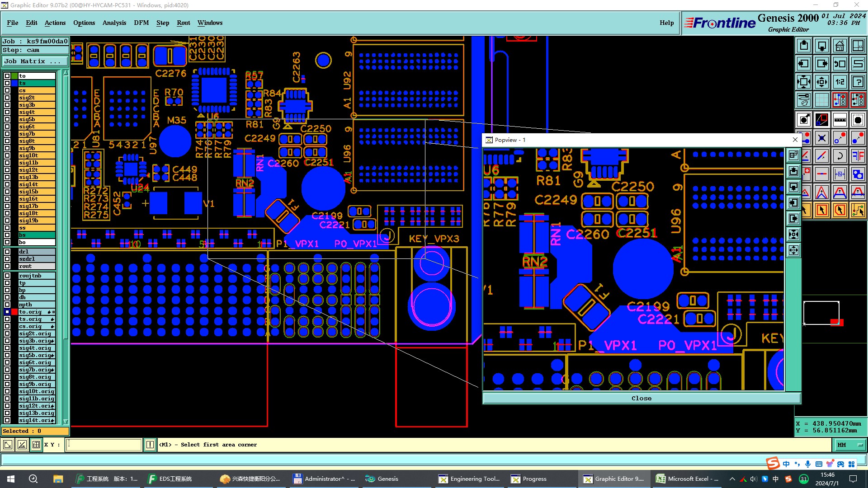The width and height of the screenshot is (868, 488).
Task: Open Microsoft Excel from the taskbar
Action: pyautogui.click(x=687, y=479)
